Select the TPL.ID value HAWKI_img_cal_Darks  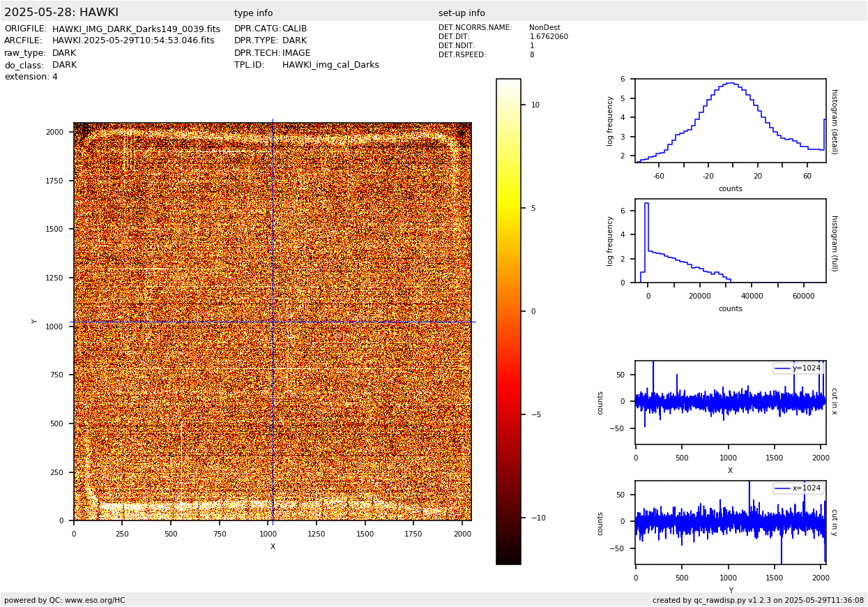click(x=330, y=65)
